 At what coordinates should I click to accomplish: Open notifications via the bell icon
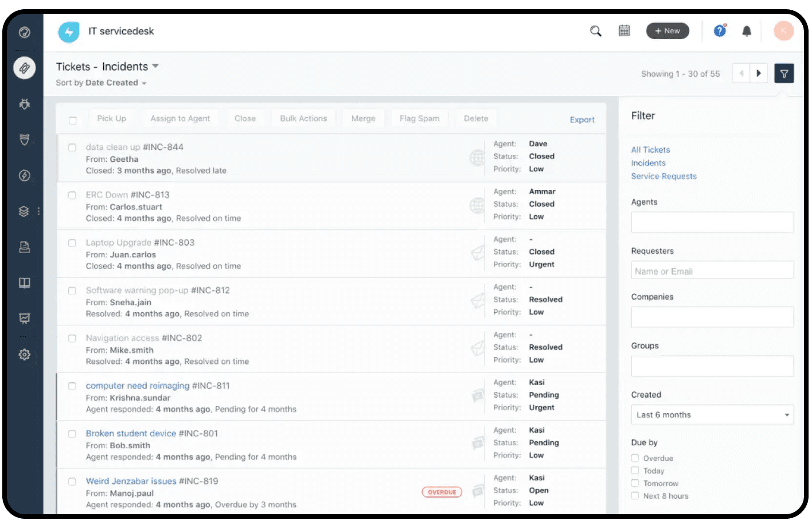pyautogui.click(x=747, y=31)
